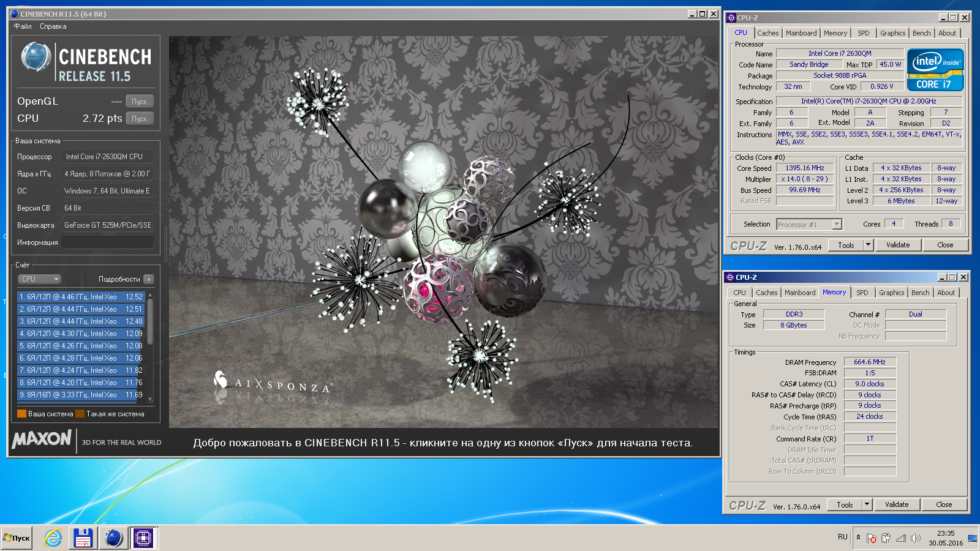The height and width of the screenshot is (551, 980).
Task: Open Processor #1 selection dropdown
Action: (x=809, y=225)
